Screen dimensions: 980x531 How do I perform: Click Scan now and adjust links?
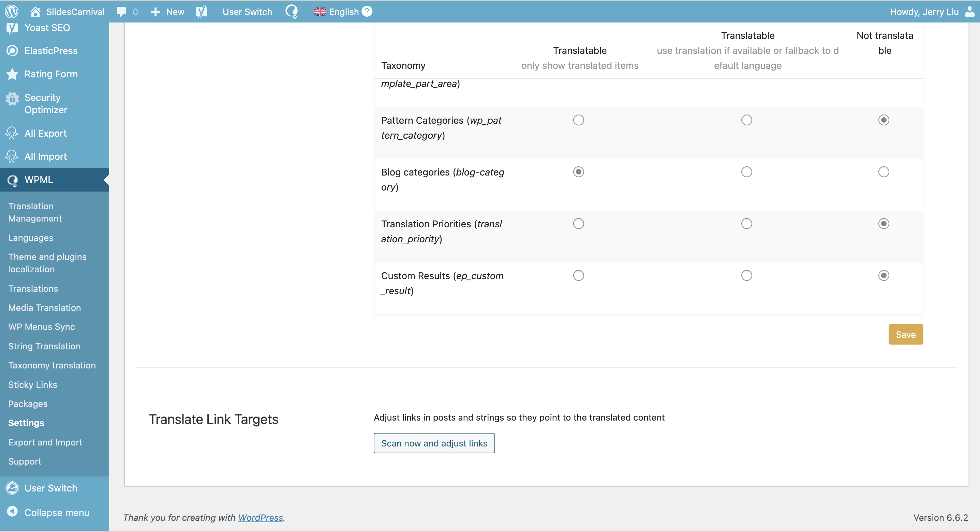point(434,443)
